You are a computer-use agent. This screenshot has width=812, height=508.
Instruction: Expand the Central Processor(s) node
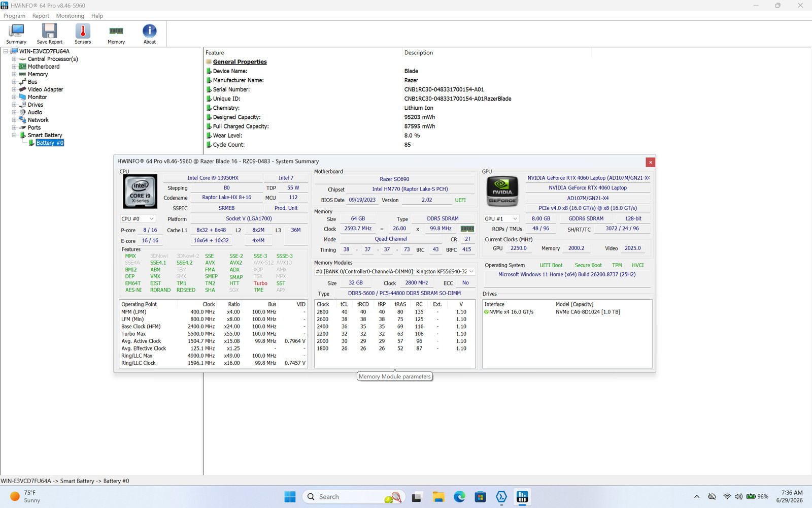(14, 59)
